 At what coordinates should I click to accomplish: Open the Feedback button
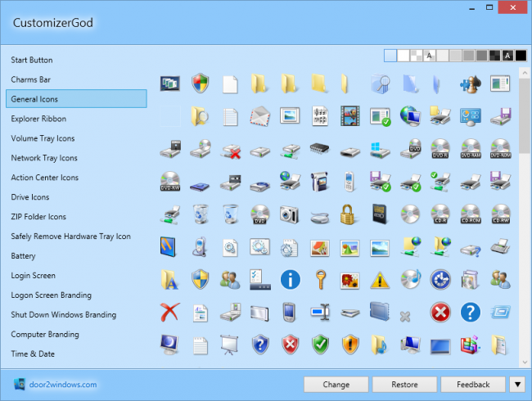point(473,385)
